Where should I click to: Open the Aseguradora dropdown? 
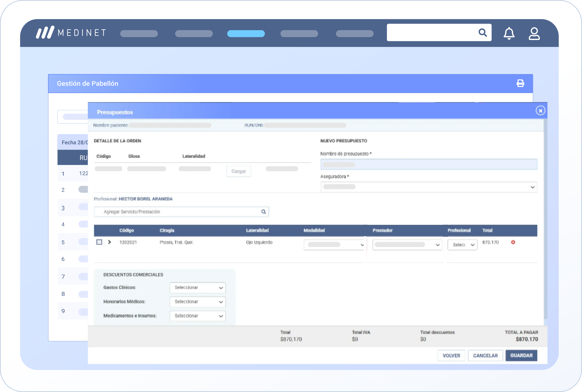tap(429, 187)
